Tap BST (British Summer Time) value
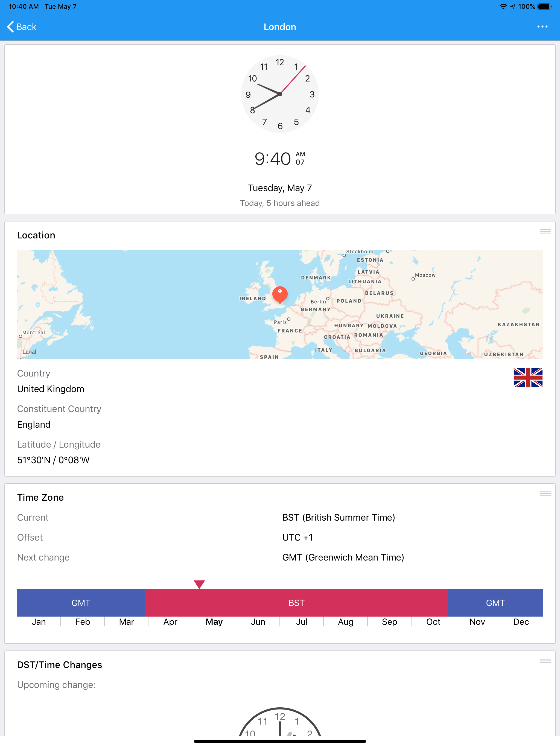 339,517
